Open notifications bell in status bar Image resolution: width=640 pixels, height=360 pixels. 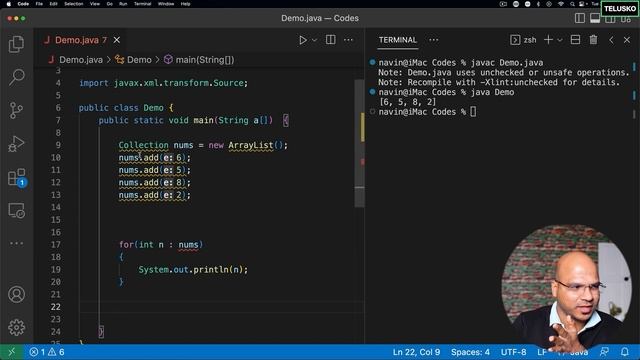pos(625,352)
